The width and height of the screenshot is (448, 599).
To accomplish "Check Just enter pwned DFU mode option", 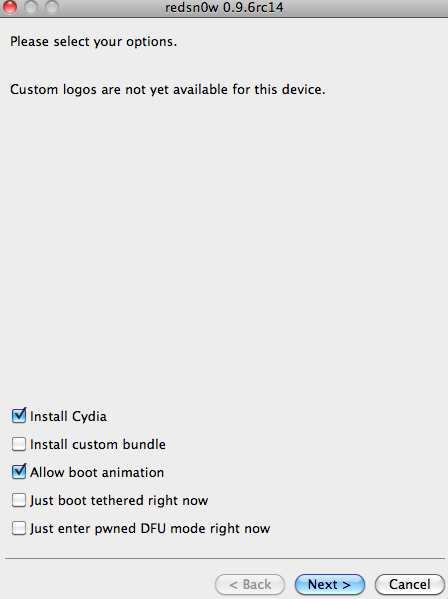I will tap(19, 528).
